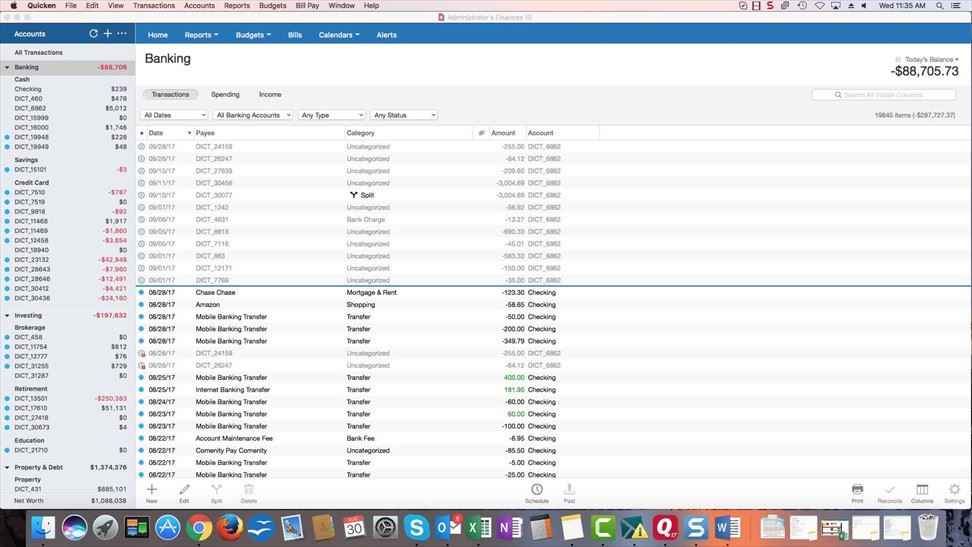
Task: Click the plus icon to add account
Action: [108, 34]
